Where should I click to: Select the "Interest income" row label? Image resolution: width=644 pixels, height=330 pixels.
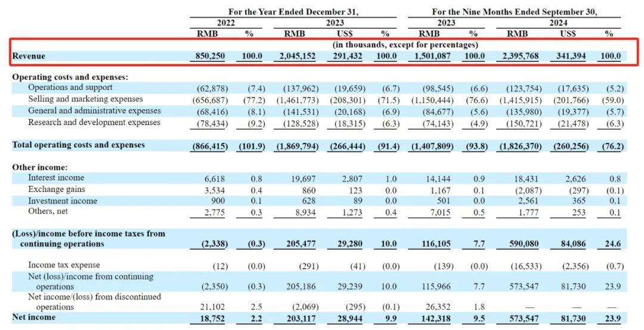coord(56,178)
